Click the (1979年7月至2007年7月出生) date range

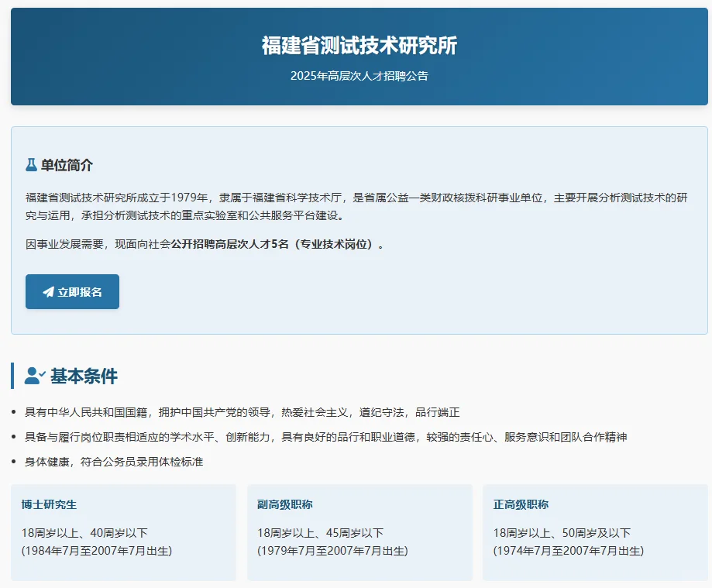pyautogui.click(x=333, y=551)
